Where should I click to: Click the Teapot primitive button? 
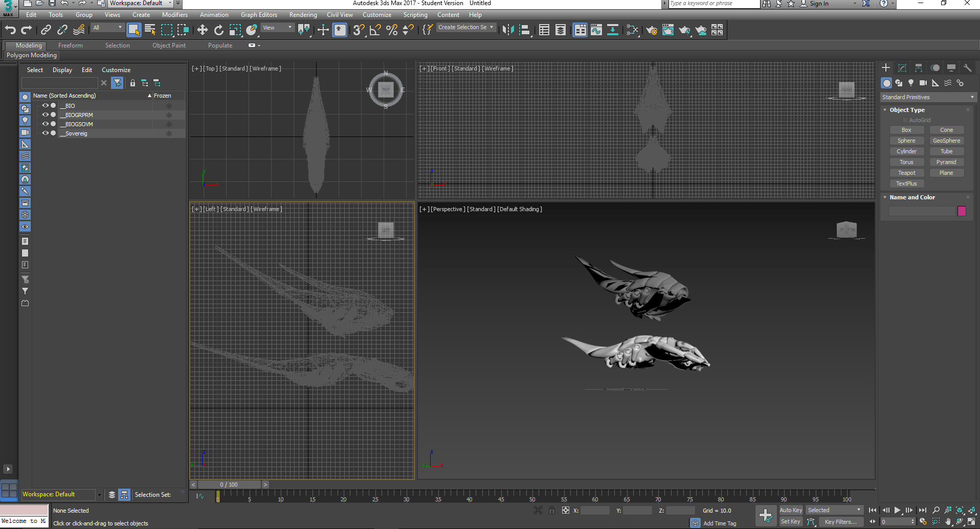coord(906,173)
